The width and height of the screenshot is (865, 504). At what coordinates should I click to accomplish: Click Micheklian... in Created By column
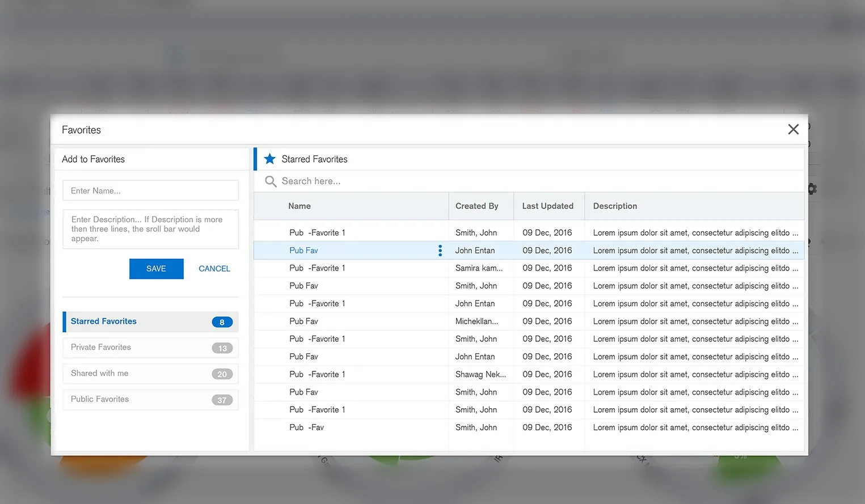(476, 321)
